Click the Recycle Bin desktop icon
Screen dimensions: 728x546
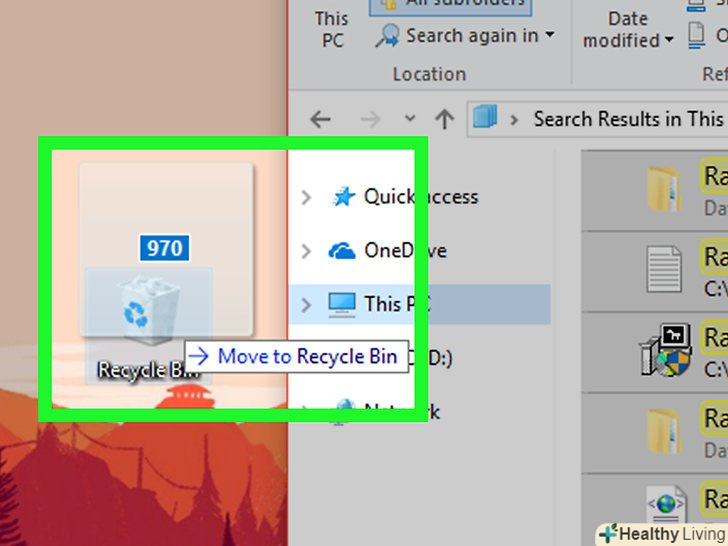(x=149, y=326)
